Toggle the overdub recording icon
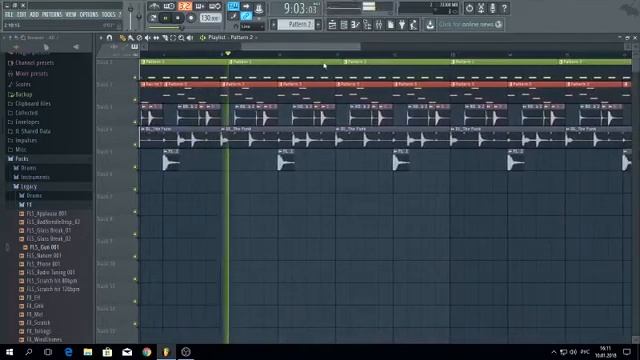The image size is (640, 360). [x=200, y=6]
